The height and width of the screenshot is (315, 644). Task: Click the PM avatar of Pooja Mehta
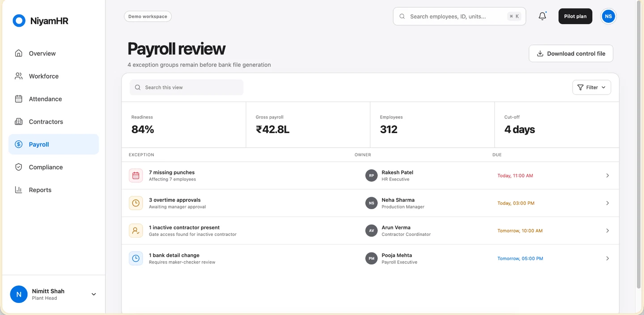371,258
